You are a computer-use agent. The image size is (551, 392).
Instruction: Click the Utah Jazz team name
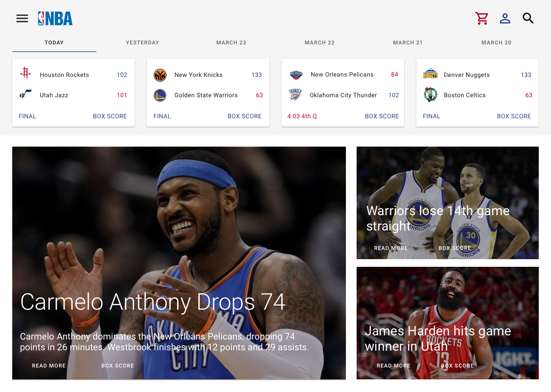click(54, 95)
